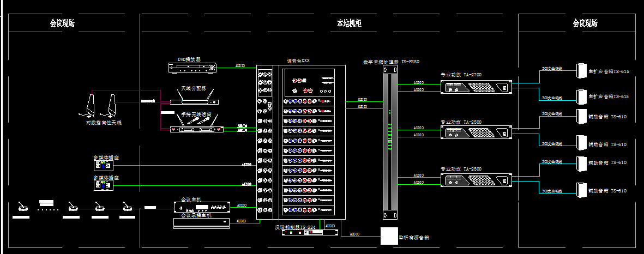644x254 pixels.
Task: Click the conference recording host (会议录播主机)
Action: click(201, 222)
